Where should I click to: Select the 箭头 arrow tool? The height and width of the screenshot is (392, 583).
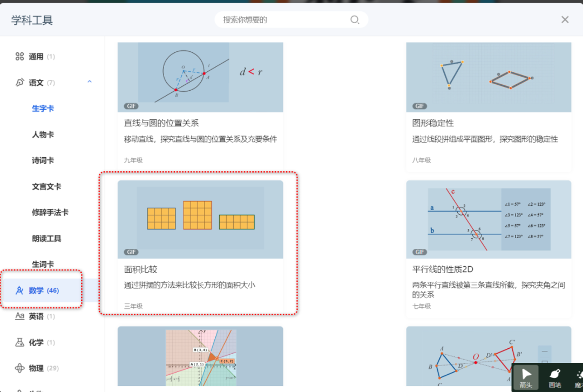[526, 377]
